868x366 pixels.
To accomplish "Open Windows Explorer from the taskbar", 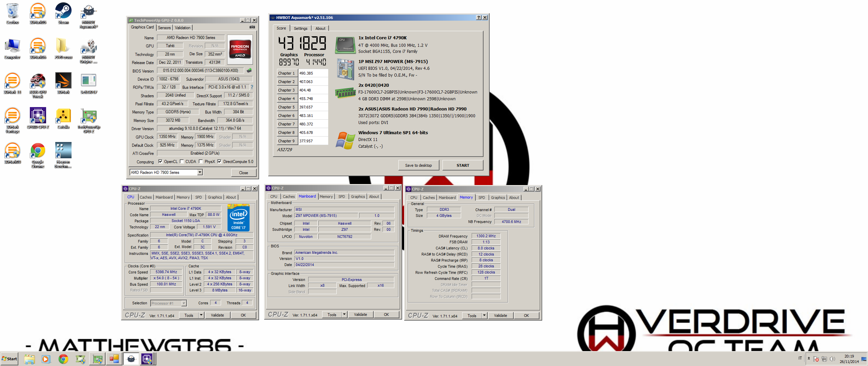I will click(29, 359).
